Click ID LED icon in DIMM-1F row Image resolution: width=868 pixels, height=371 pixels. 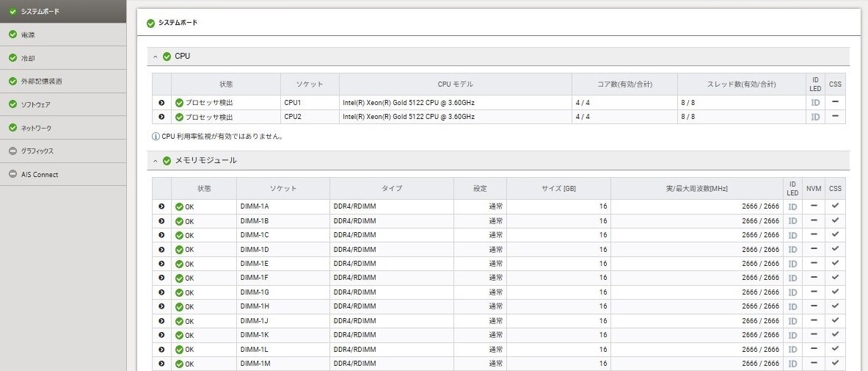coord(792,278)
